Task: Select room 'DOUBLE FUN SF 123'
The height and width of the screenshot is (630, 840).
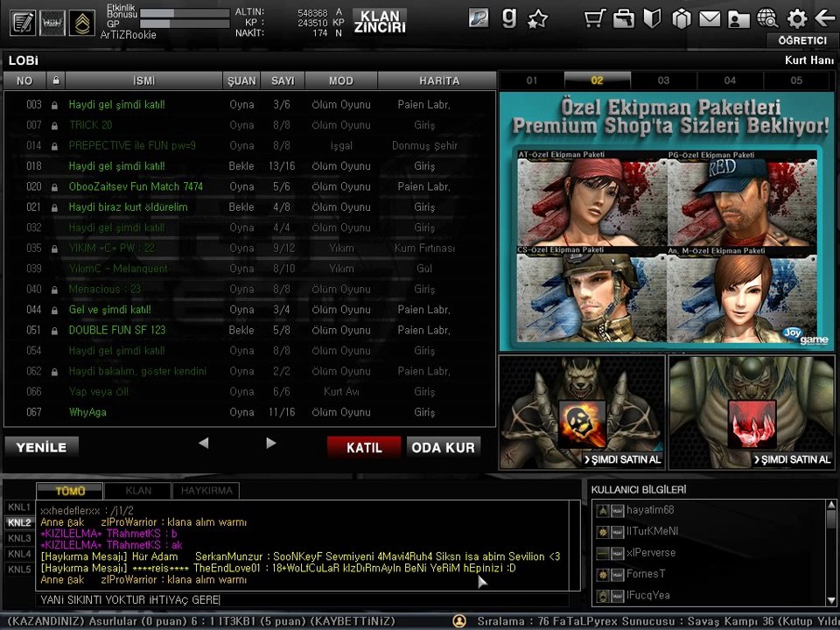Action: pos(249,330)
